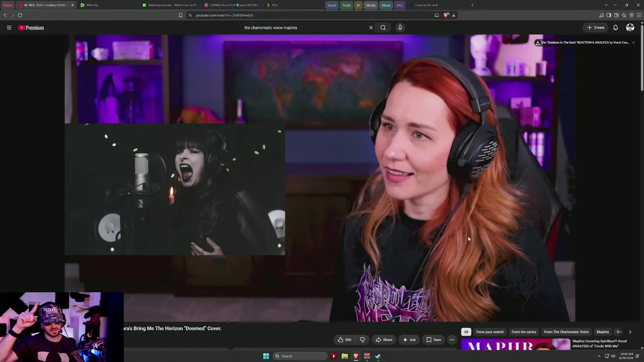
Task: Open File Explorer from the taskbar
Action: (345, 356)
